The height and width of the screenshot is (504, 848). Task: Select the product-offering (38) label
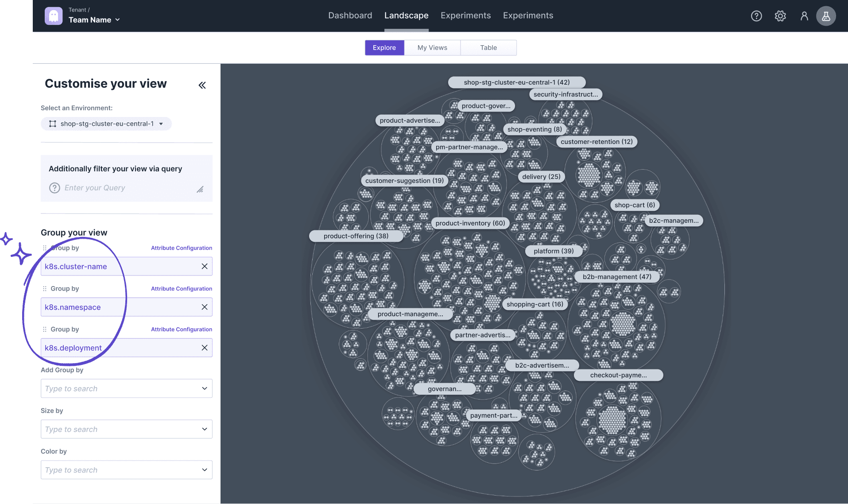(x=356, y=236)
